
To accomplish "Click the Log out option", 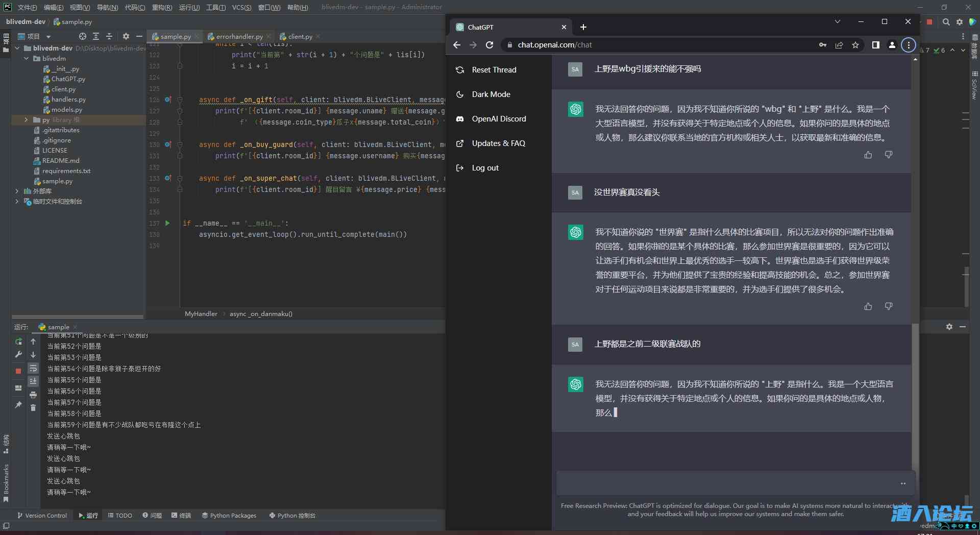I will point(485,168).
